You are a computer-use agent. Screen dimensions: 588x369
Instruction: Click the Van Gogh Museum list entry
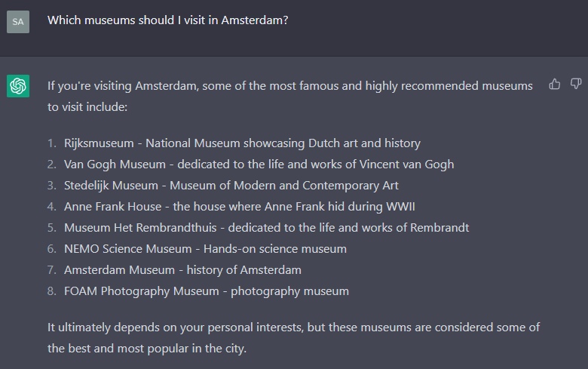coord(259,164)
